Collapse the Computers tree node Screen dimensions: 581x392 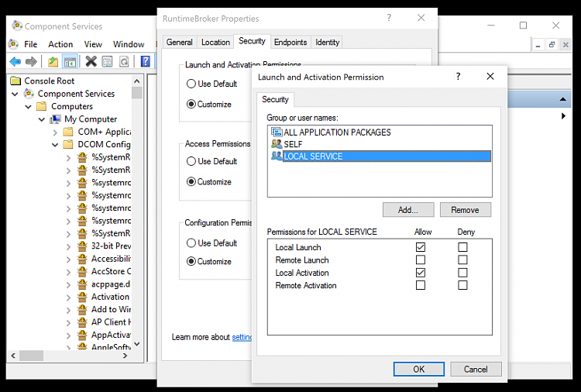28,107
